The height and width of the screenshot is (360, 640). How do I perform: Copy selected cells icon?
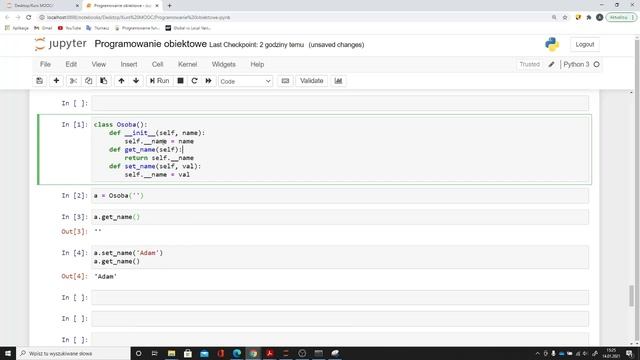pos(89,81)
